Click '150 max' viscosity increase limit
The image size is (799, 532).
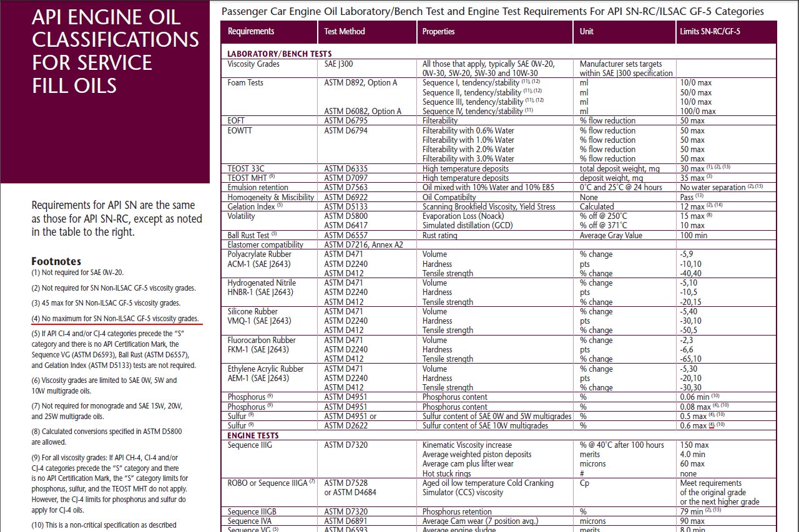694,445
